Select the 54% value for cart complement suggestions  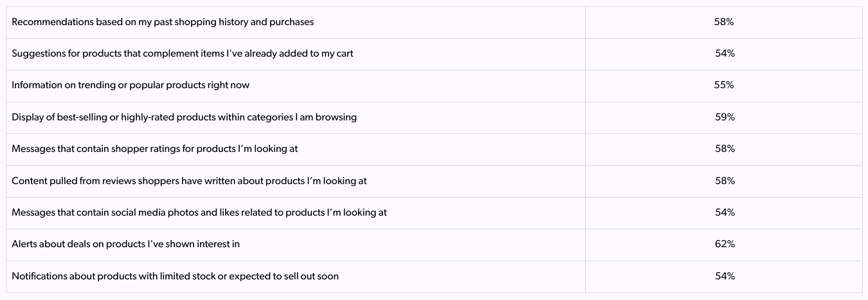[724, 53]
